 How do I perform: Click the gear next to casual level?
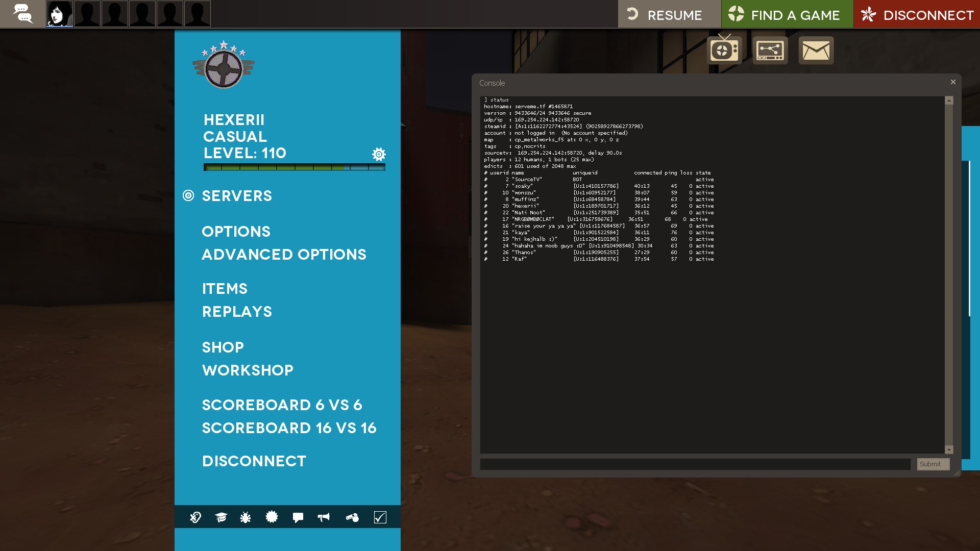coord(379,154)
